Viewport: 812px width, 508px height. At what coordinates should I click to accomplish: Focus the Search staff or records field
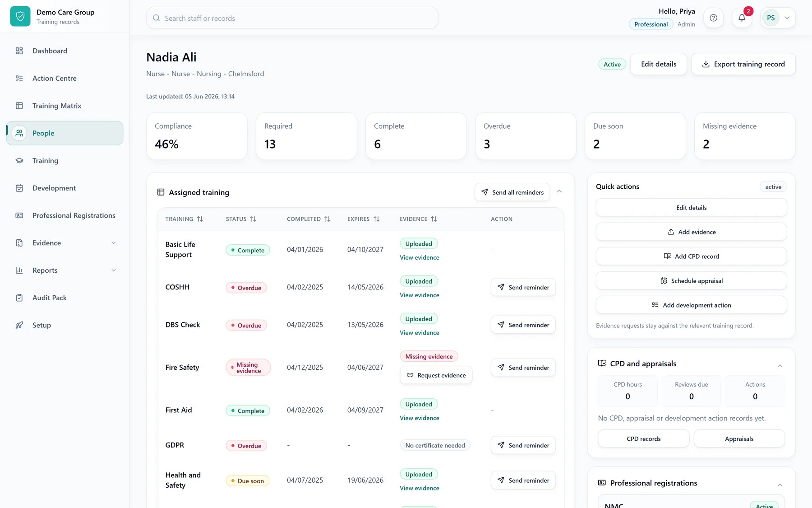(x=292, y=18)
